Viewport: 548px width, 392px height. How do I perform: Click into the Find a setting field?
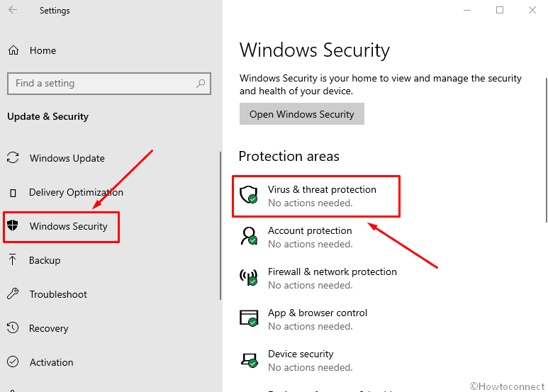coord(109,84)
